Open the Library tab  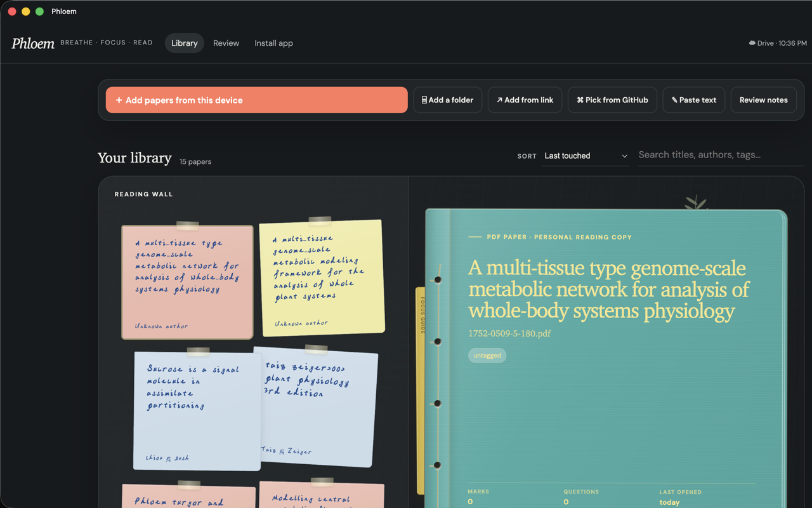[185, 43]
